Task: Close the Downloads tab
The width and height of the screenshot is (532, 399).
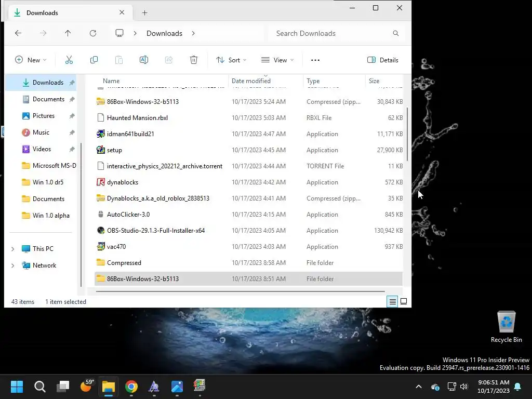Action: 122,12
